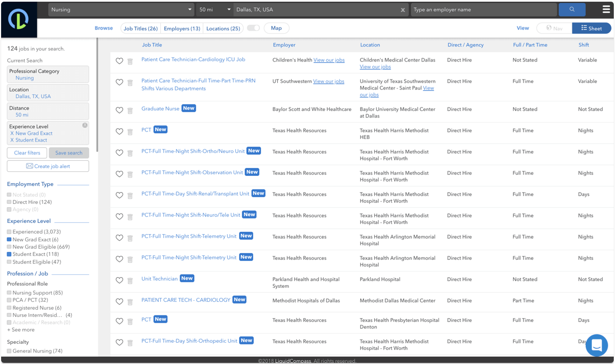Type in the employer name search field
Screen dimensions: 616x364
pyautogui.click(x=483, y=10)
